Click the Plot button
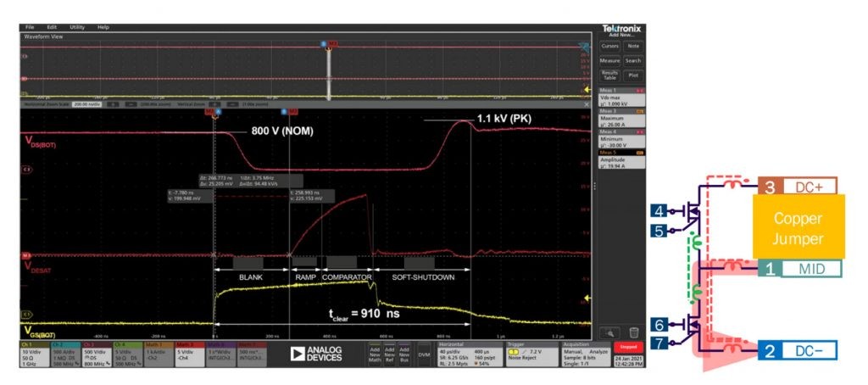 (633, 75)
